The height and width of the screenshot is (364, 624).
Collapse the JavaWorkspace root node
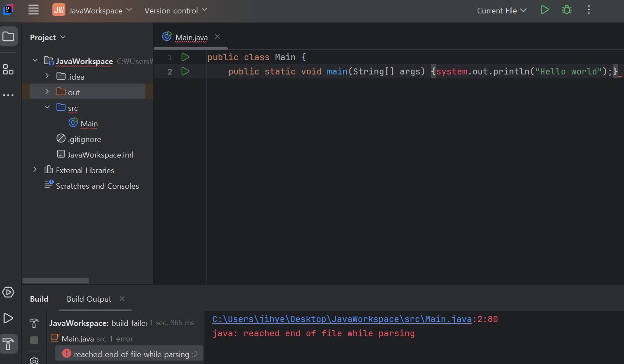35,61
